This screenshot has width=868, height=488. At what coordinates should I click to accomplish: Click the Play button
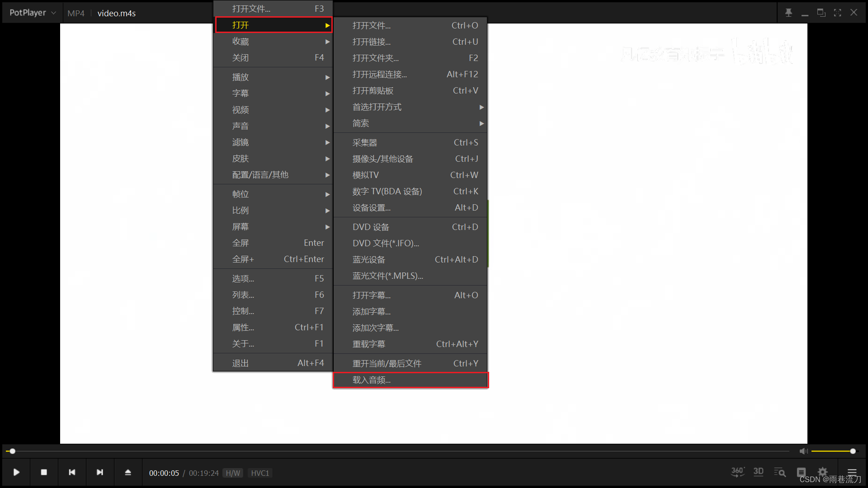tap(16, 472)
